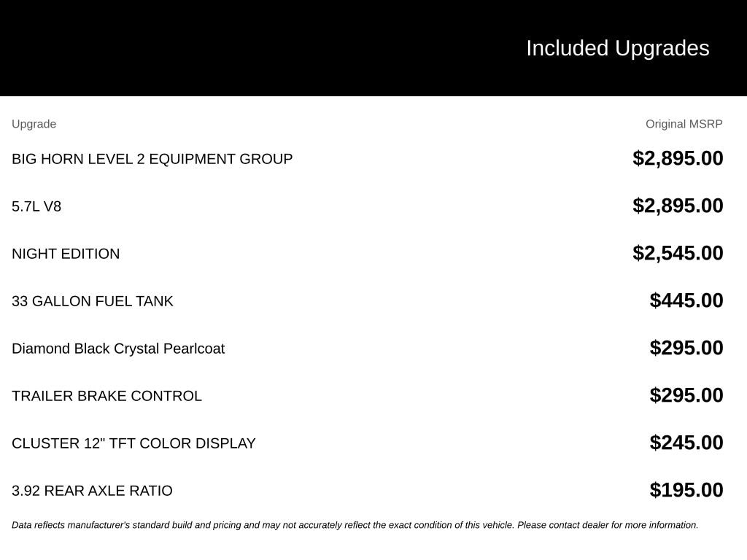Click Big Horn Level 2 Equipment Group
Image resolution: width=747 pixels, height=560 pixels.
tap(152, 158)
